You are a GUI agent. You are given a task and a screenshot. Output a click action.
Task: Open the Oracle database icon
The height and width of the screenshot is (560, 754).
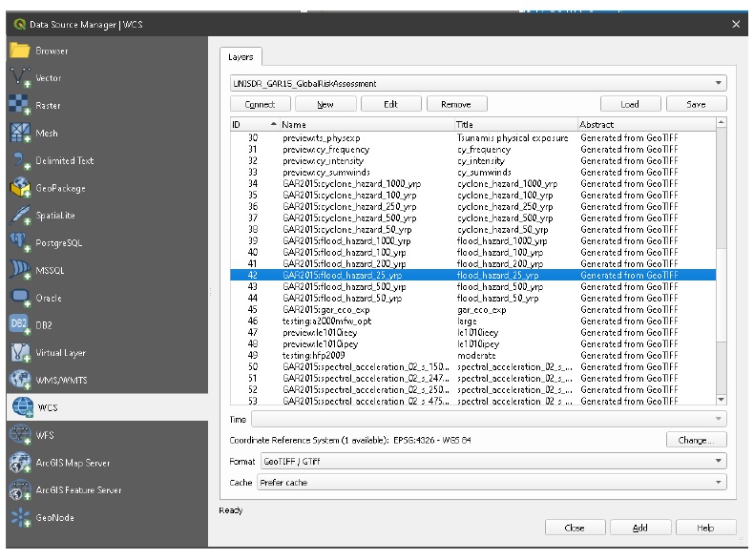(x=20, y=298)
